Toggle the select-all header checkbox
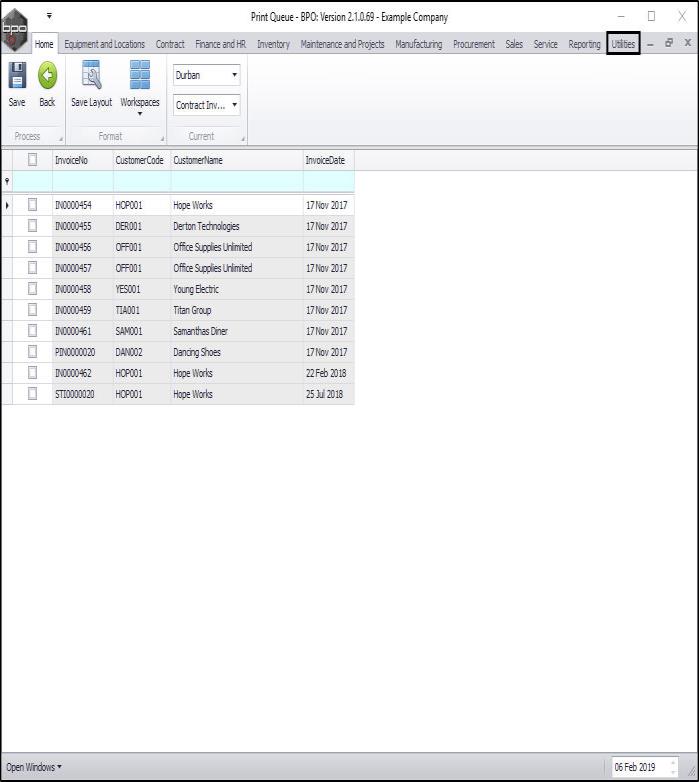The height and width of the screenshot is (782, 699). [x=32, y=160]
